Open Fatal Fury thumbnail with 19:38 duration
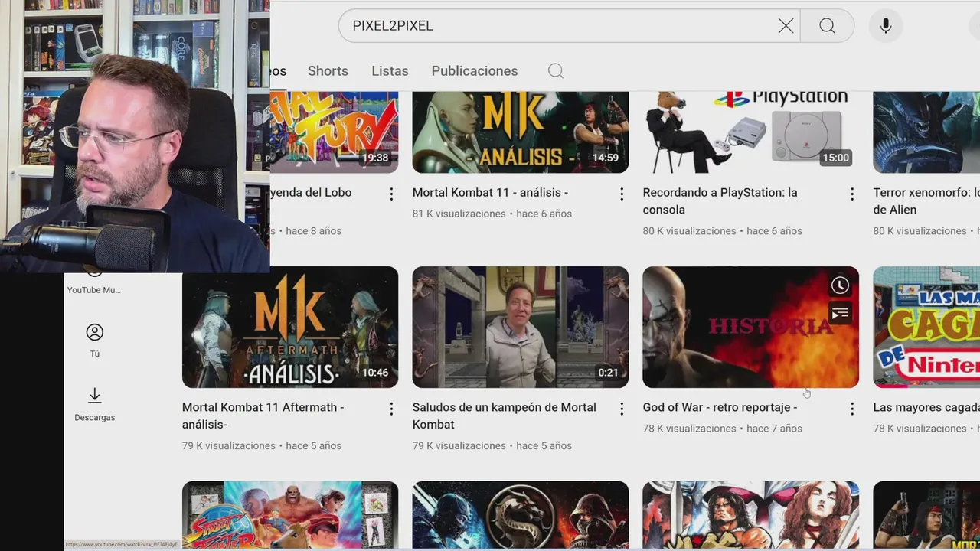Image resolution: width=980 pixels, height=551 pixels. (335, 132)
